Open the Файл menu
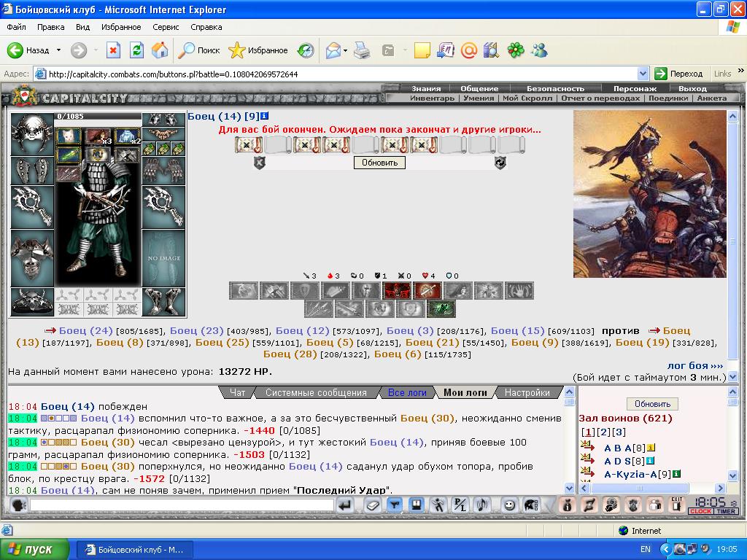This screenshot has height=560, width=747. 16,27
